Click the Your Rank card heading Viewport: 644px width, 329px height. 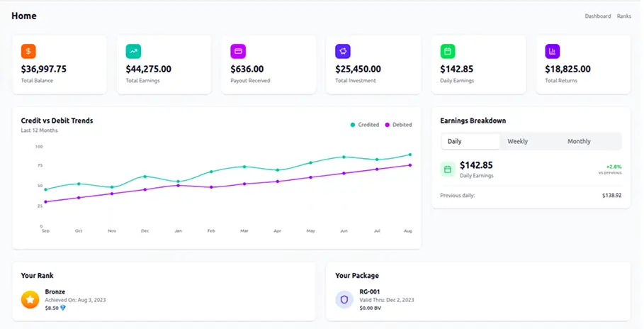(x=38, y=276)
